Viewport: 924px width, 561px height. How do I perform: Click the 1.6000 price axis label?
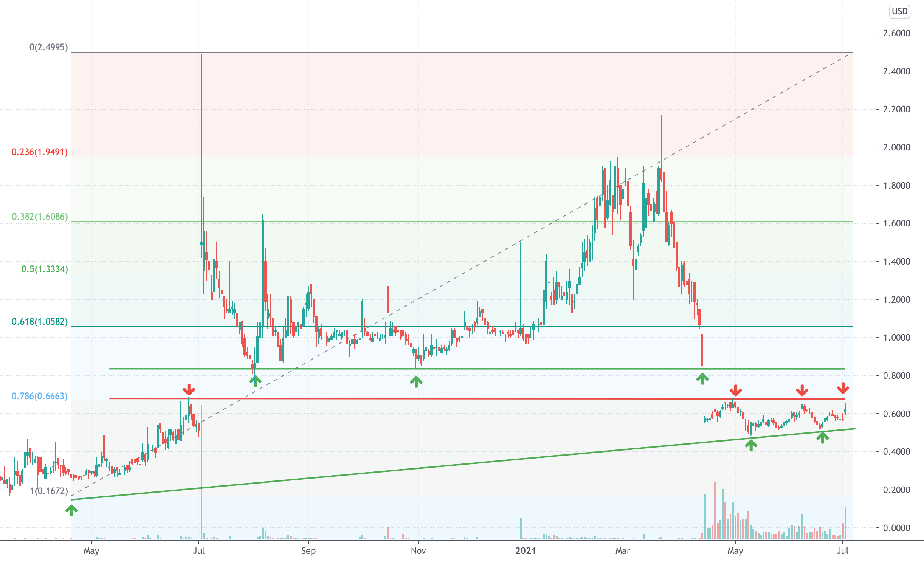point(896,223)
